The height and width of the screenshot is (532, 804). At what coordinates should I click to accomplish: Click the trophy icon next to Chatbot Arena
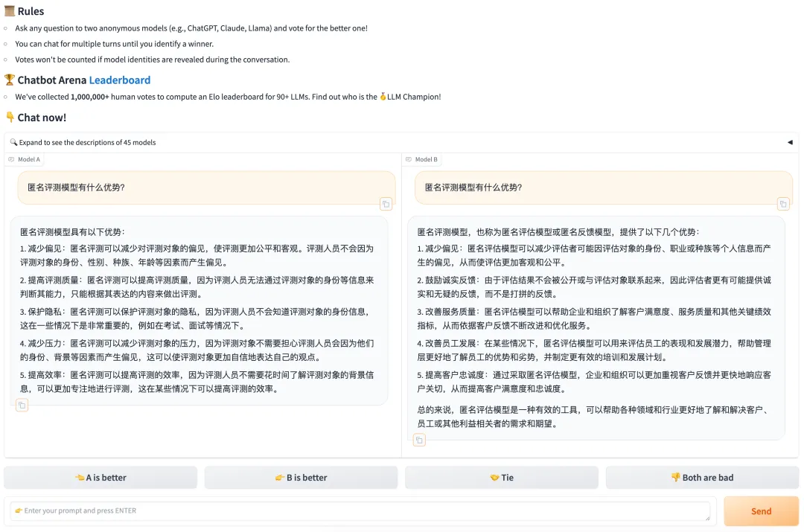point(9,80)
